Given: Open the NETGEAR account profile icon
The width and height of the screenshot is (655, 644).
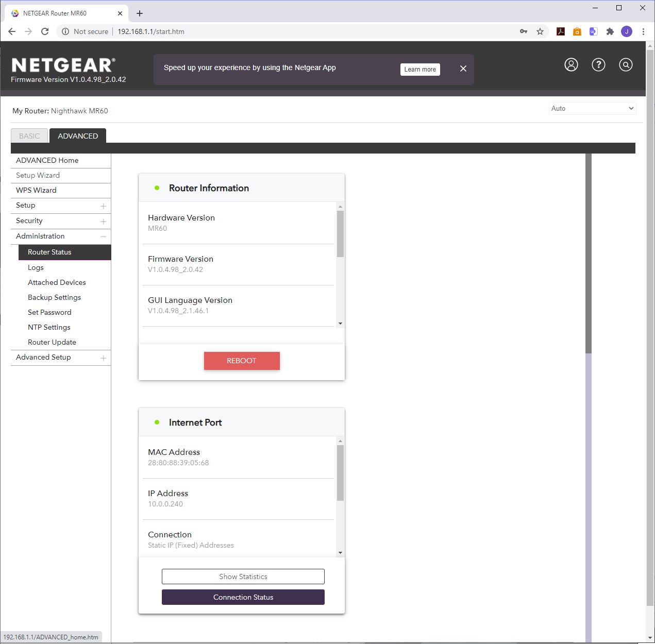Looking at the screenshot, I should click(571, 64).
